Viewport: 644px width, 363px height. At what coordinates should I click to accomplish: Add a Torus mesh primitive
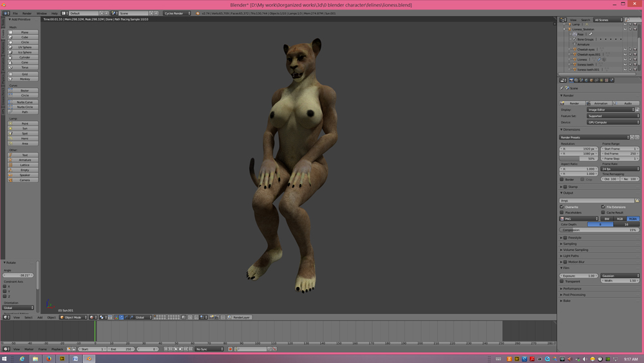(x=24, y=68)
